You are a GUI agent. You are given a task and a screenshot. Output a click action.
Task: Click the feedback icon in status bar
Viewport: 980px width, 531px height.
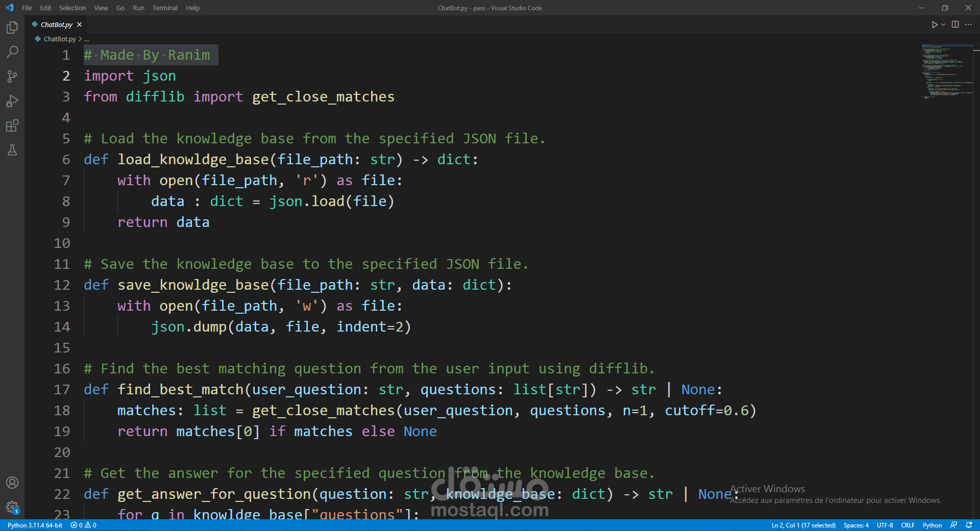(x=953, y=525)
